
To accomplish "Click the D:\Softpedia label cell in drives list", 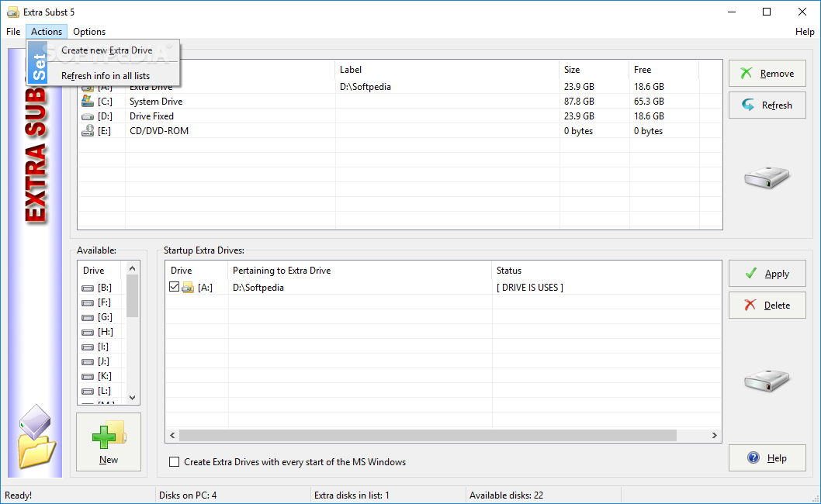I will point(365,87).
